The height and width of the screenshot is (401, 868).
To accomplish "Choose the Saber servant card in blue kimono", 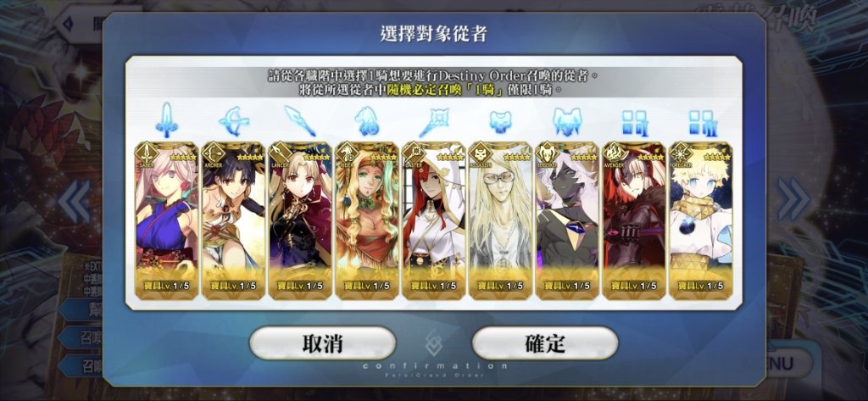I will pyautogui.click(x=167, y=221).
